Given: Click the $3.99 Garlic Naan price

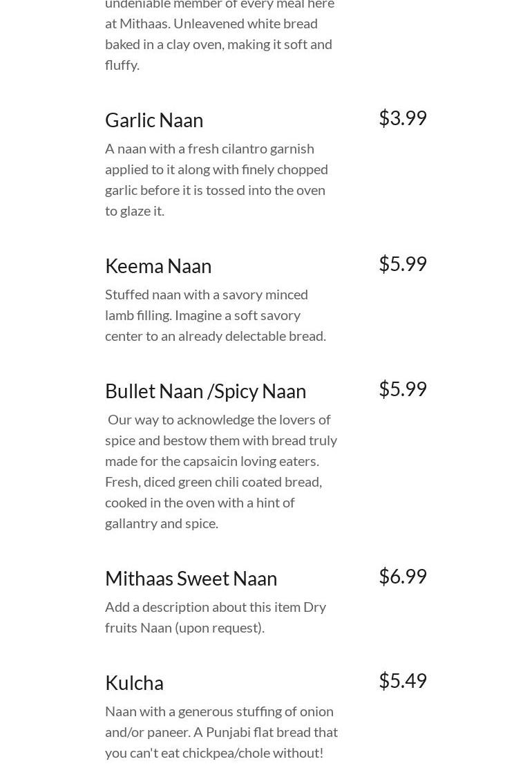Looking at the screenshot, I should coord(402,118).
